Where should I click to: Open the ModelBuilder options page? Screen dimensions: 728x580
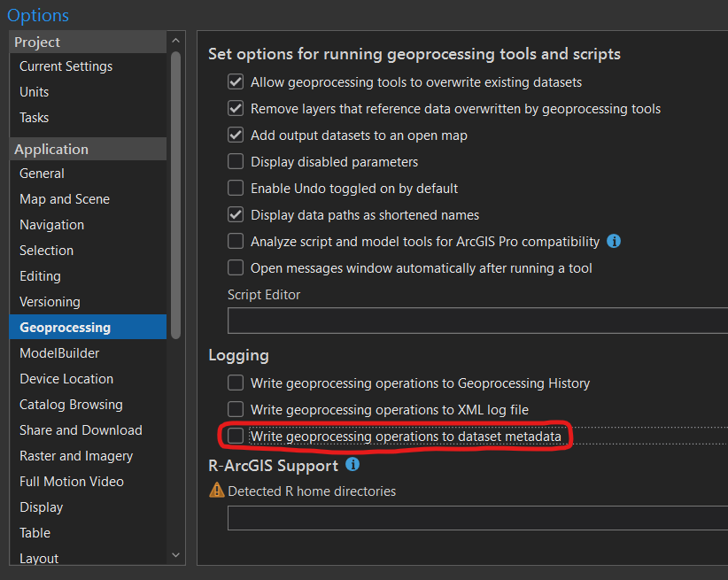click(x=59, y=353)
